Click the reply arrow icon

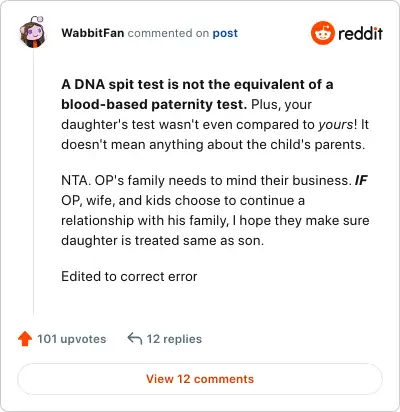135,339
